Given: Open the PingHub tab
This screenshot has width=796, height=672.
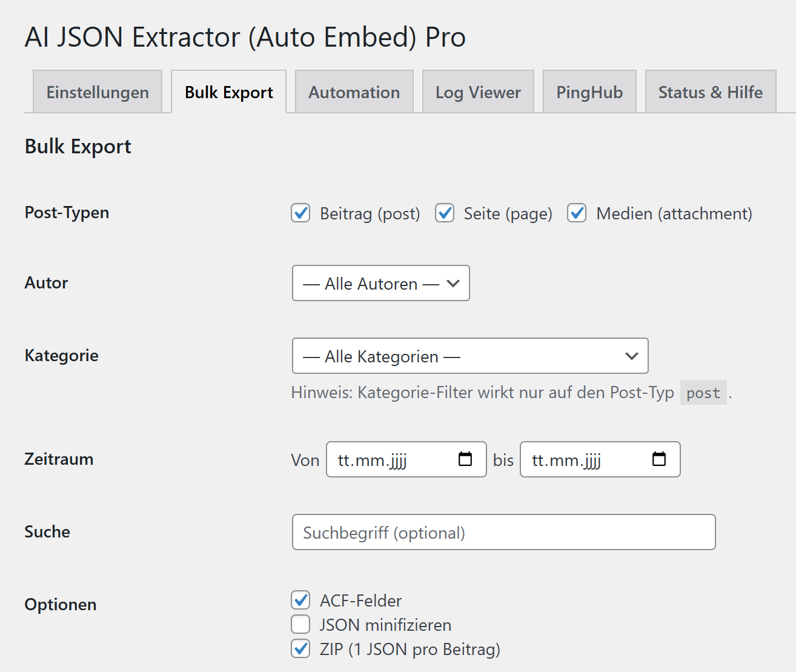Looking at the screenshot, I should [x=589, y=92].
